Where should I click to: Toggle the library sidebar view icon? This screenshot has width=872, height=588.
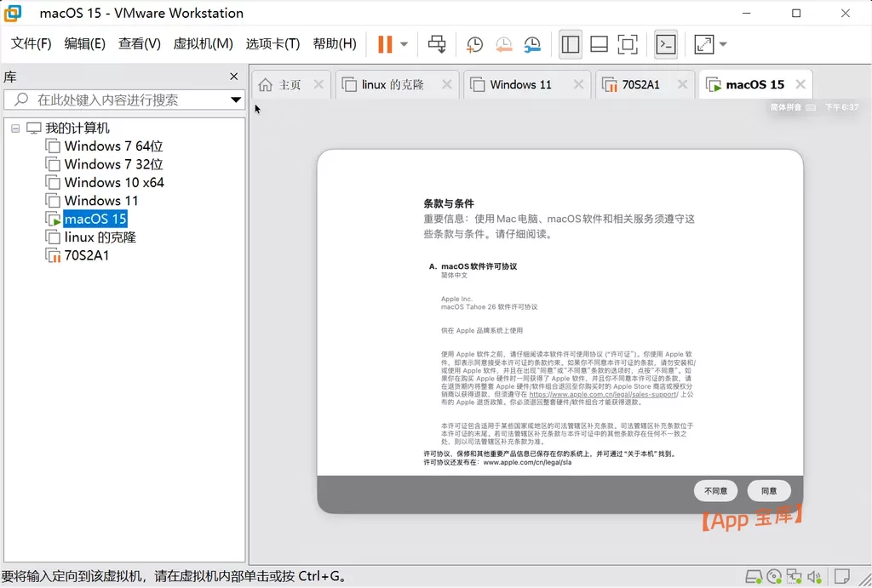[570, 44]
